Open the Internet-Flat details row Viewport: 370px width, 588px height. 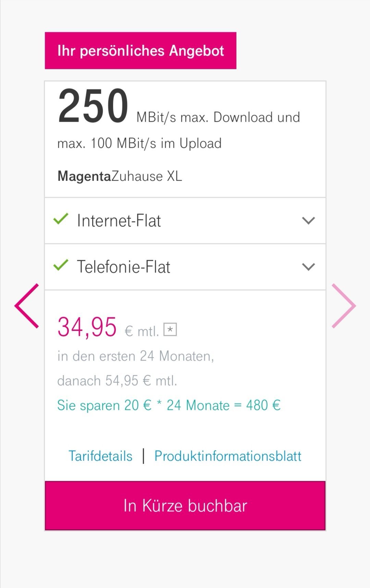(185, 221)
